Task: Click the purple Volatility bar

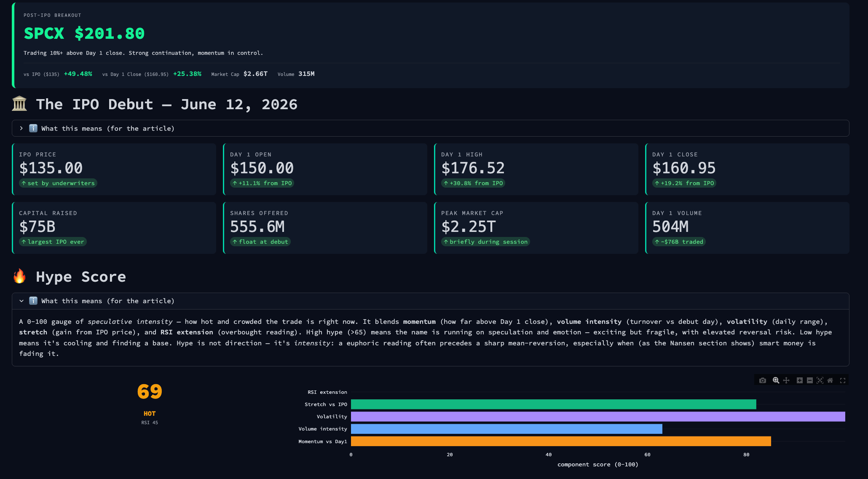Action: (598, 417)
